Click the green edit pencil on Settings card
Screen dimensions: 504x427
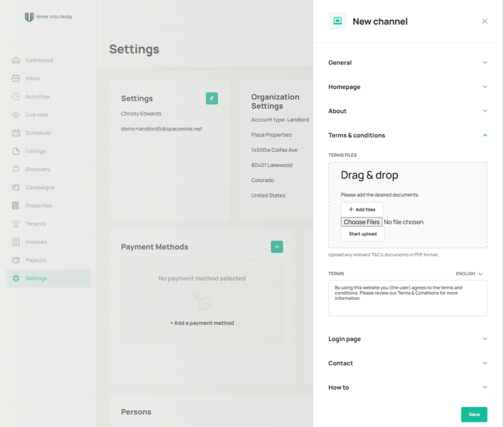[212, 98]
